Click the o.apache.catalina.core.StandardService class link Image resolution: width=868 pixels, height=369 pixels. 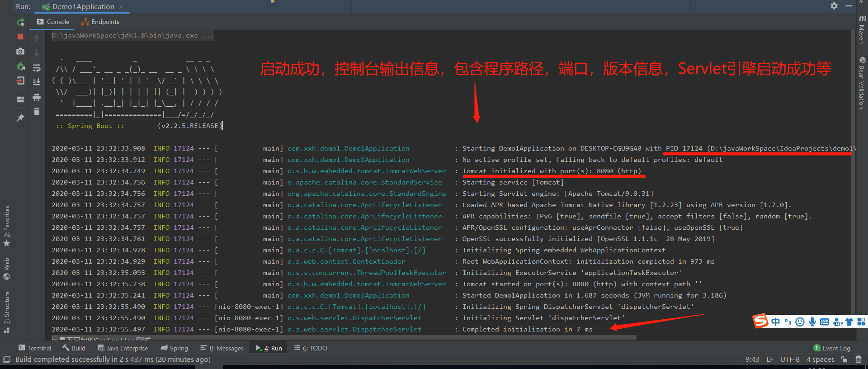click(x=365, y=182)
